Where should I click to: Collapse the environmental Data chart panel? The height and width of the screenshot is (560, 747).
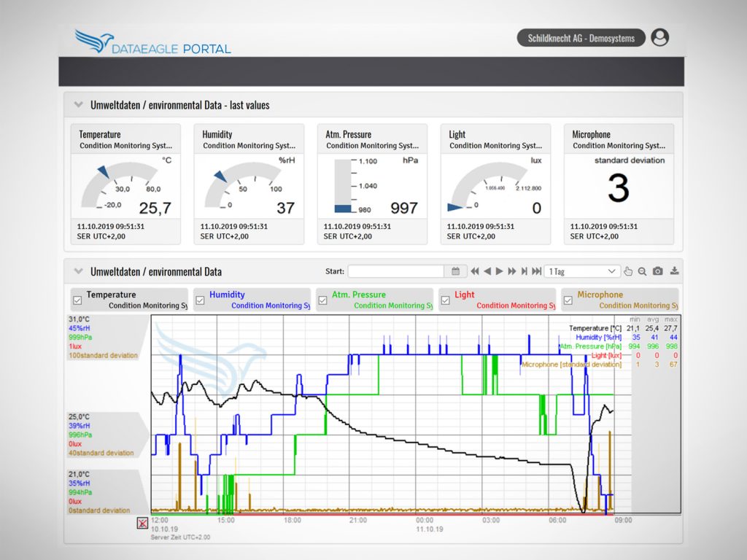[78, 271]
